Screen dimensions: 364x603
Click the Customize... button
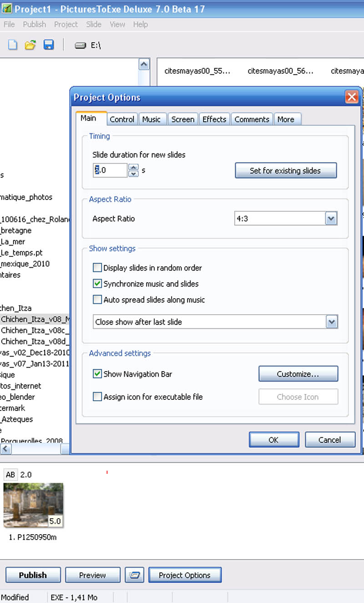click(x=298, y=374)
